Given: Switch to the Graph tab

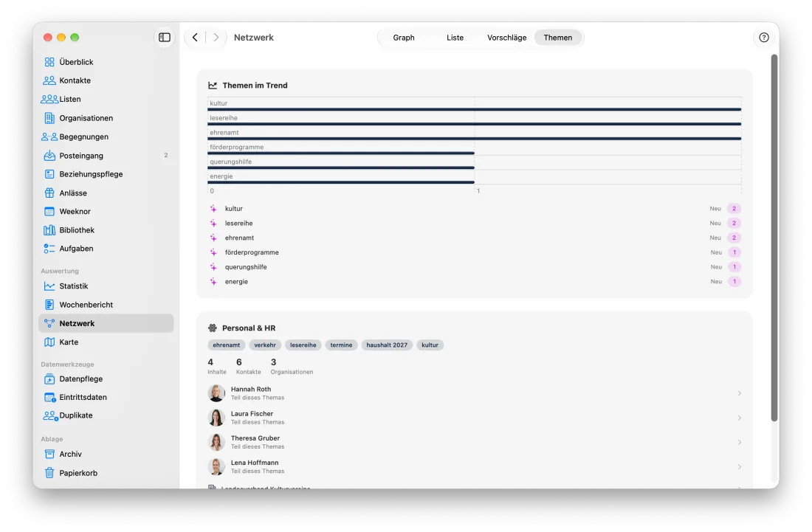Looking at the screenshot, I should point(403,37).
